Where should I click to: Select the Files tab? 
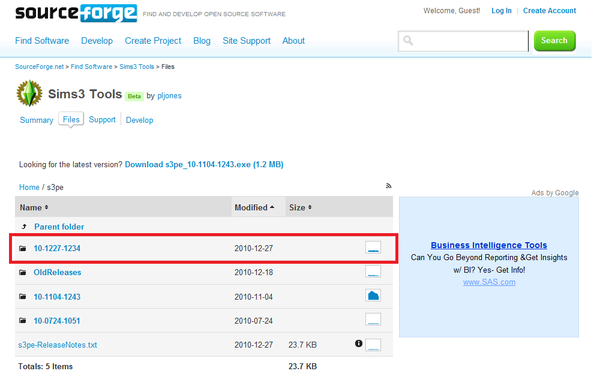(x=71, y=120)
